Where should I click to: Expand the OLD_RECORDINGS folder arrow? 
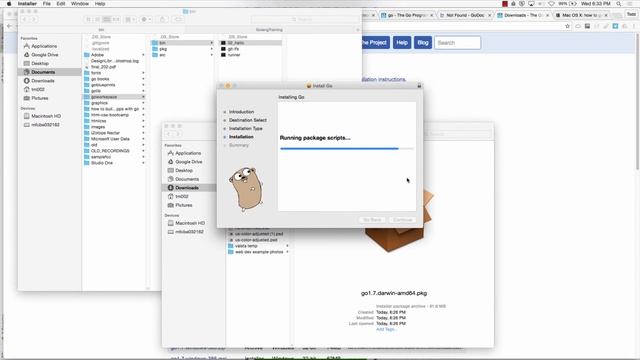(143, 151)
